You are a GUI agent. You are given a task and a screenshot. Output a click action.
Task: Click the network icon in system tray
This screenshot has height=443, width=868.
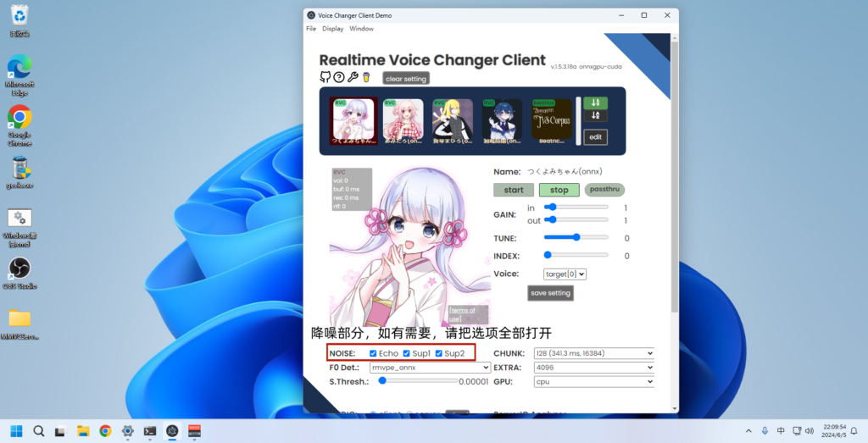[797, 431]
